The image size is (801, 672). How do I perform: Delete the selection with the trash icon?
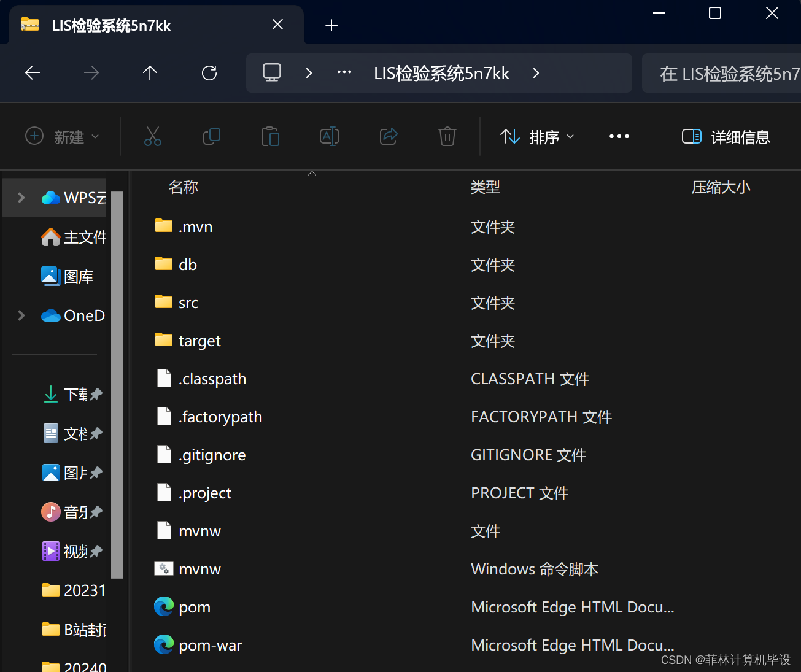tap(447, 136)
